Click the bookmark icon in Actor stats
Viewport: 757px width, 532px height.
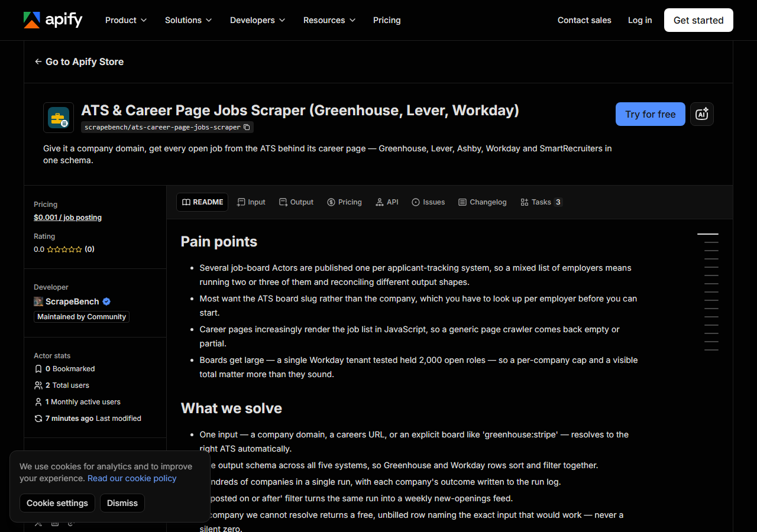coord(38,369)
